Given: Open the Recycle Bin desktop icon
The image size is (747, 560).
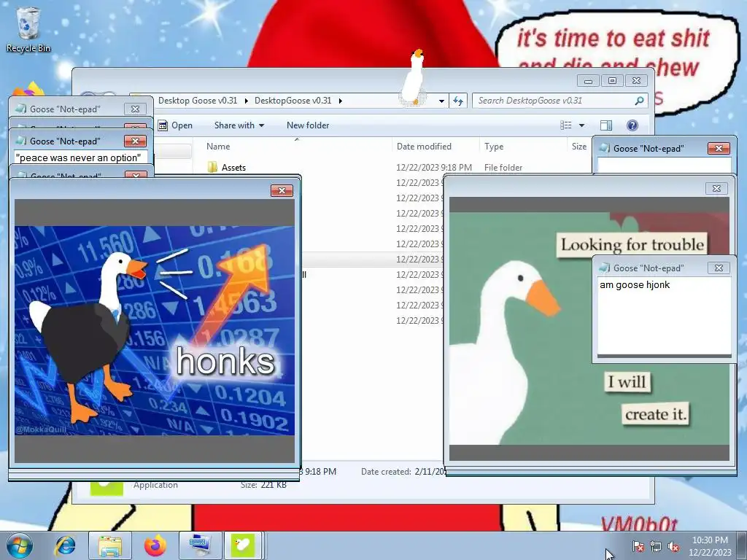Looking at the screenshot, I should [28, 29].
